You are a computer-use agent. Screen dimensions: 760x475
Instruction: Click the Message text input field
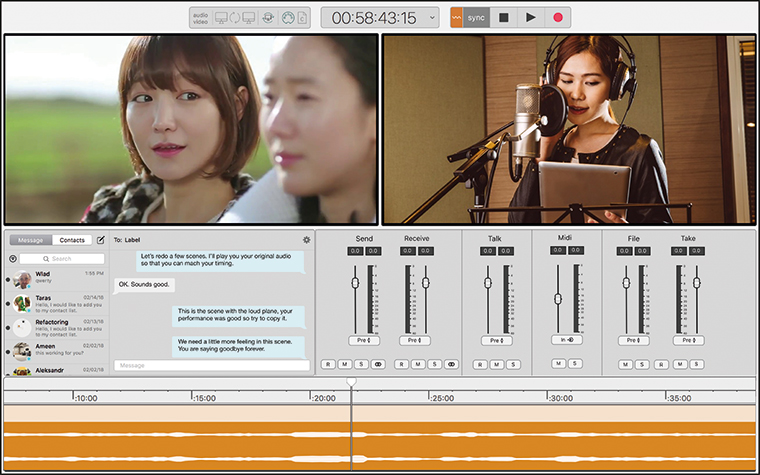click(x=211, y=365)
